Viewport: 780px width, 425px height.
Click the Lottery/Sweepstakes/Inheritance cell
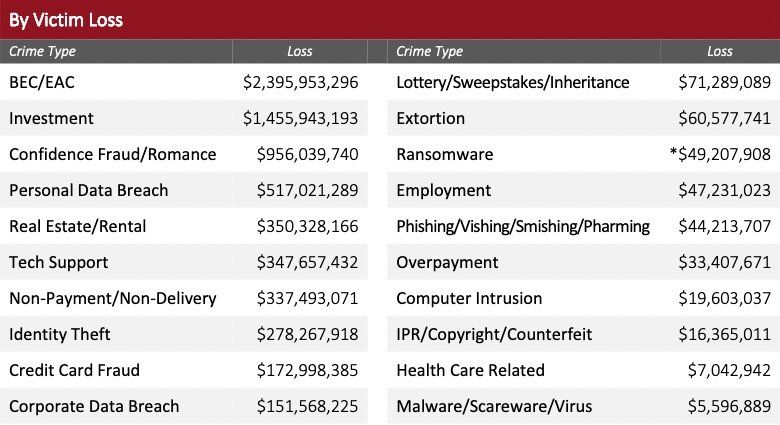point(512,82)
